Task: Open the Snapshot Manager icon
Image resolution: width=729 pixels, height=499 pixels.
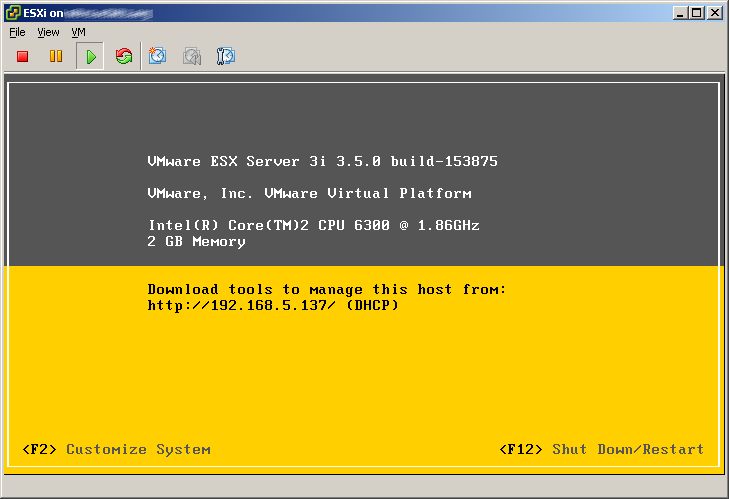Action: click(226, 56)
